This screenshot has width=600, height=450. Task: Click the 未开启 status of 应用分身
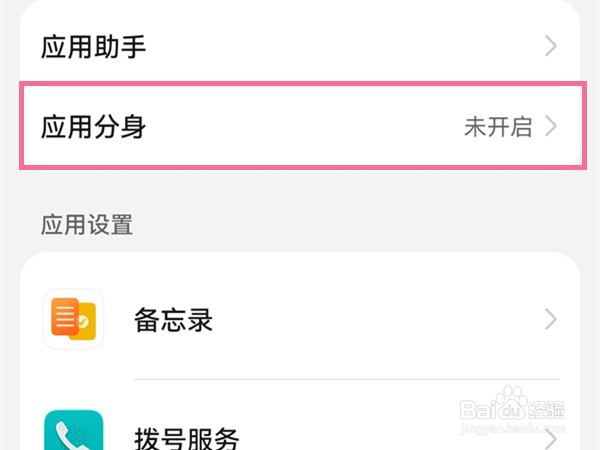click(x=498, y=127)
